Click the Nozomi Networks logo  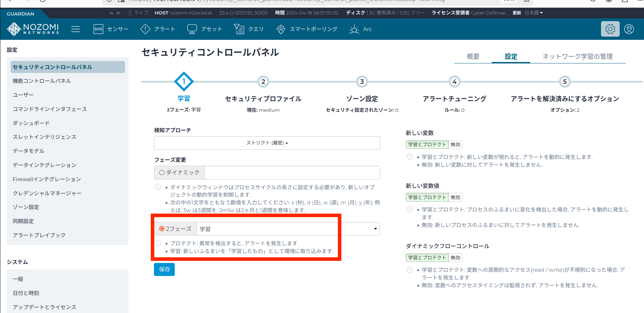click(x=33, y=29)
